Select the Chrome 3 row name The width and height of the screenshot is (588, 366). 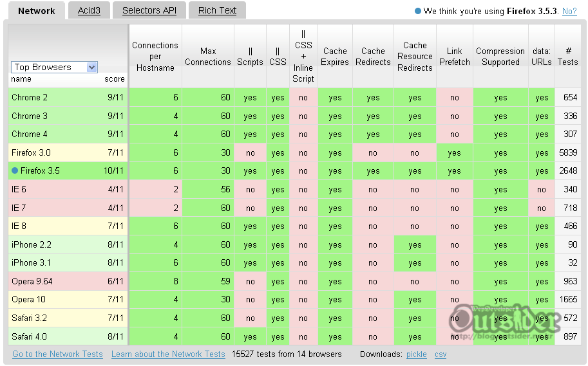tap(30, 116)
